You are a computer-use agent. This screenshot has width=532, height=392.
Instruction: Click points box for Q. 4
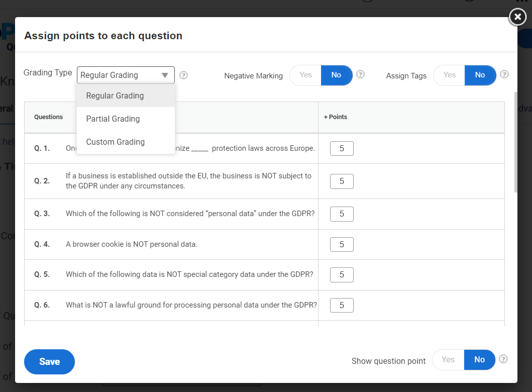(x=342, y=245)
